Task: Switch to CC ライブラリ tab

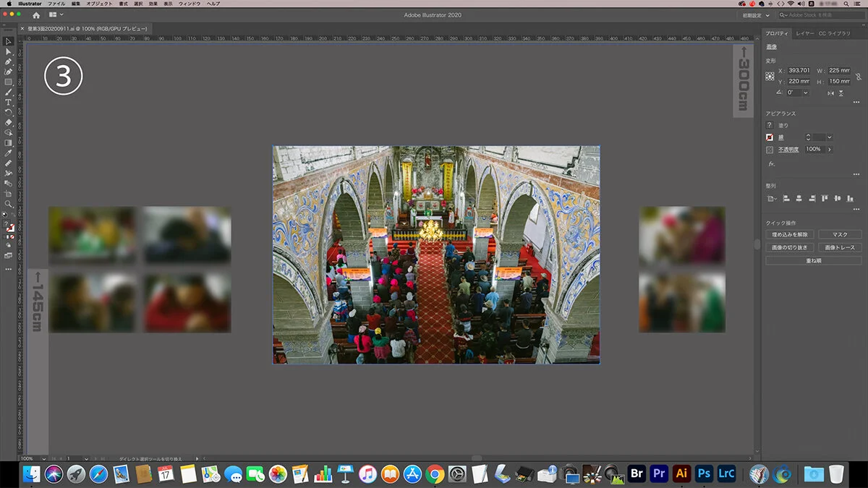Action: pos(835,33)
